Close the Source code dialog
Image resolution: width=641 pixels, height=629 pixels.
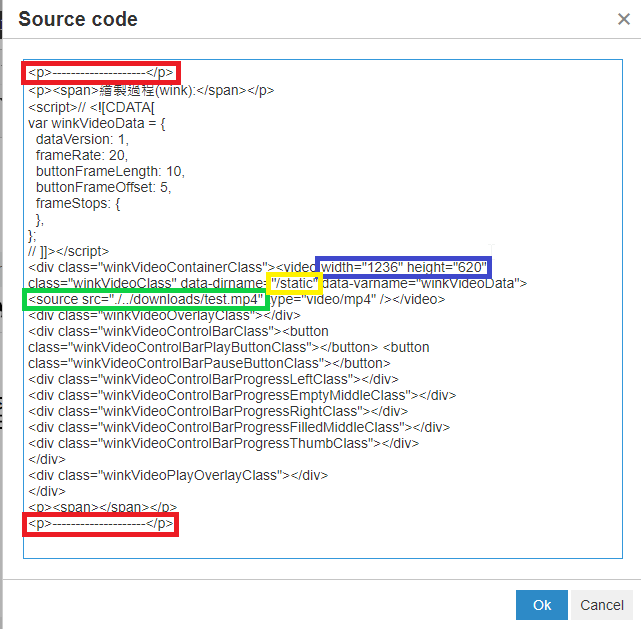[623, 19]
